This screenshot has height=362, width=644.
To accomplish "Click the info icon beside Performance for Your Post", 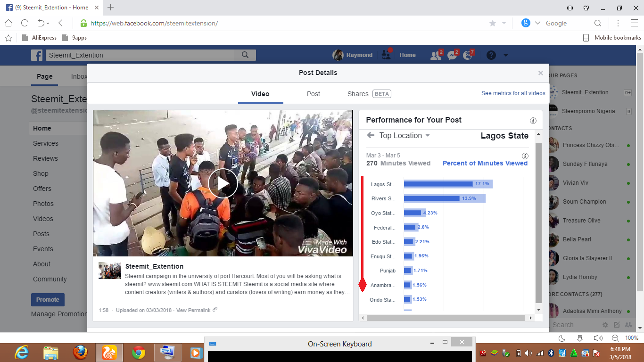I will (x=533, y=121).
